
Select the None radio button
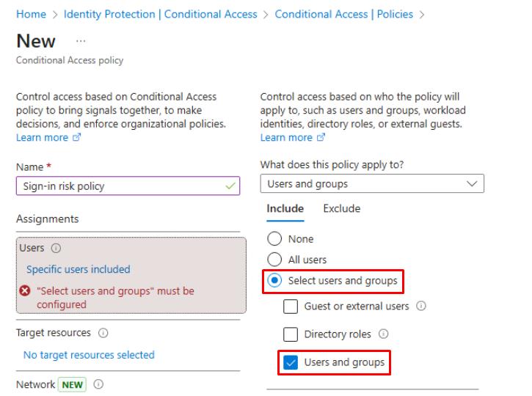[274, 239]
